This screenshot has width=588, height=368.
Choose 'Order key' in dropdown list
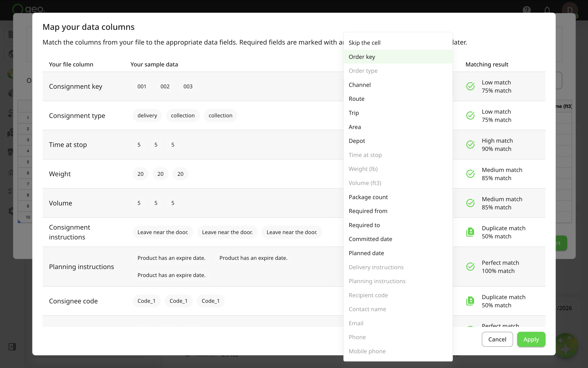[x=398, y=57]
